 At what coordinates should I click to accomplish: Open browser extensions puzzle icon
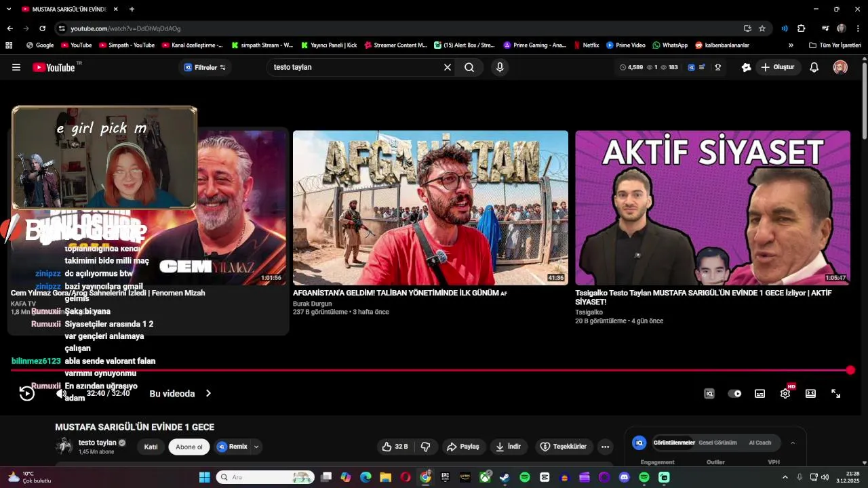pos(802,28)
